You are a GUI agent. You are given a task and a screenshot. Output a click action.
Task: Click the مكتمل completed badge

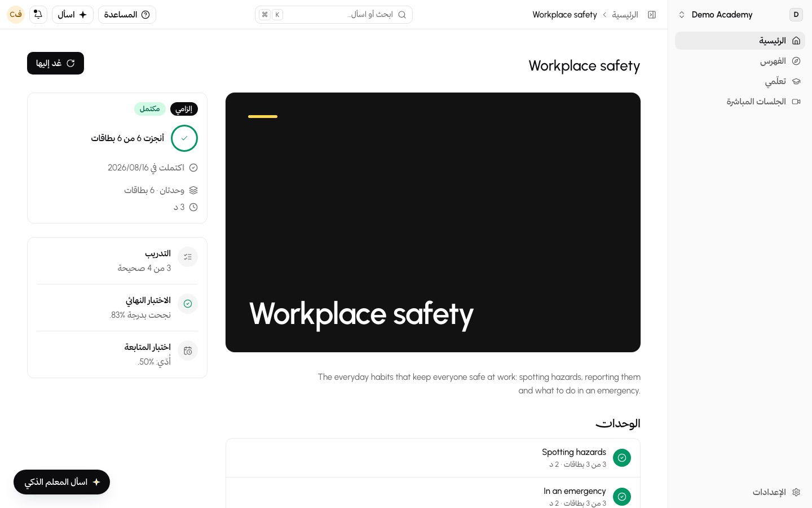[149, 109]
